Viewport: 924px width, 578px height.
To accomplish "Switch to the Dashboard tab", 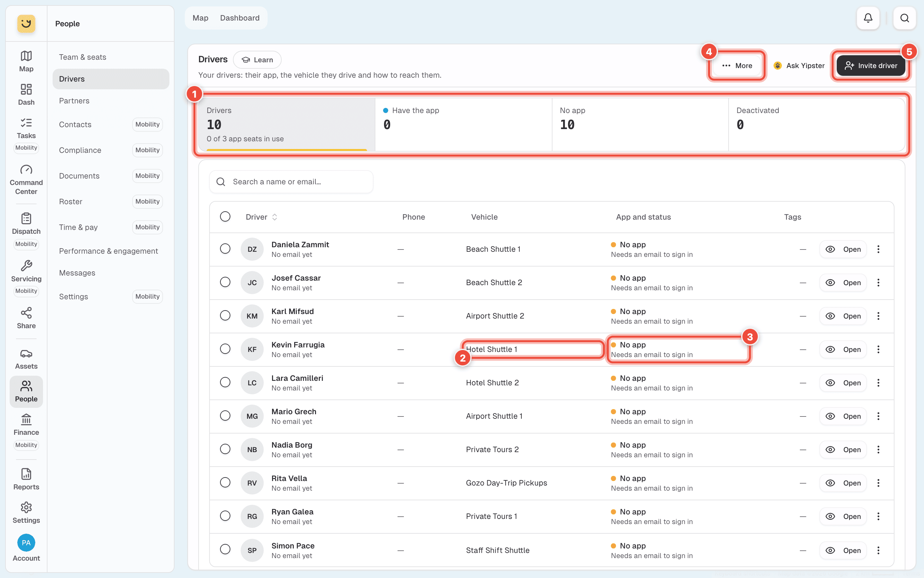I will [x=240, y=18].
